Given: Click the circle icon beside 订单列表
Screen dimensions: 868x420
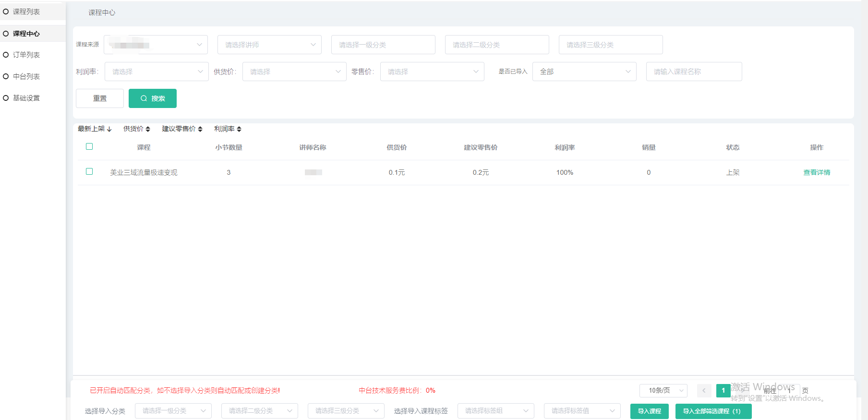Looking at the screenshot, I should [x=6, y=55].
